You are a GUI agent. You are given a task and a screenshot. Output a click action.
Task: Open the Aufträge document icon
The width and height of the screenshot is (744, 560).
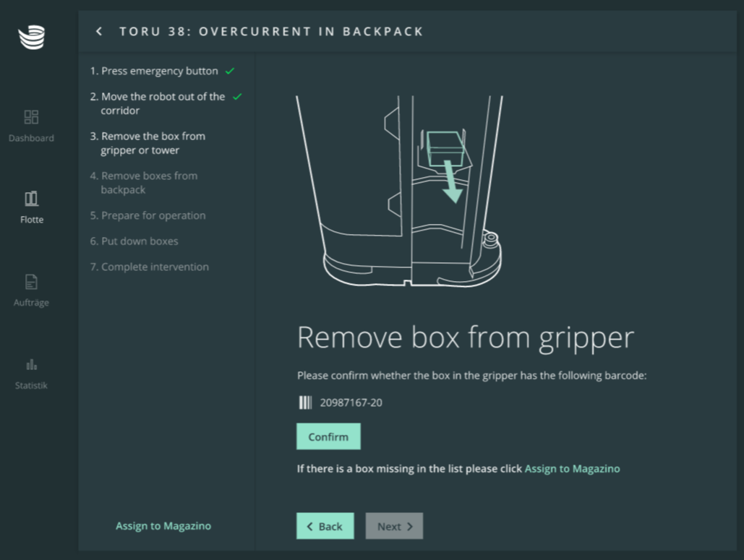(31, 282)
